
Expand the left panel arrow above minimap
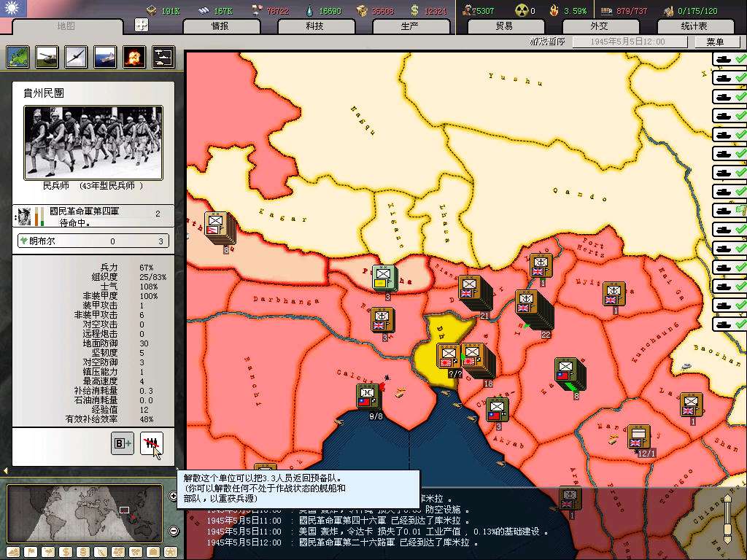5,470
